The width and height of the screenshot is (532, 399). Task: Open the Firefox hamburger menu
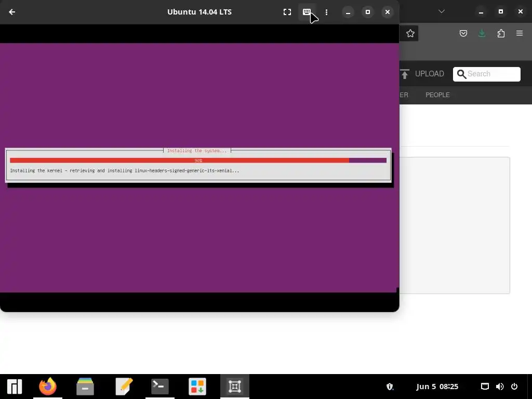click(520, 33)
